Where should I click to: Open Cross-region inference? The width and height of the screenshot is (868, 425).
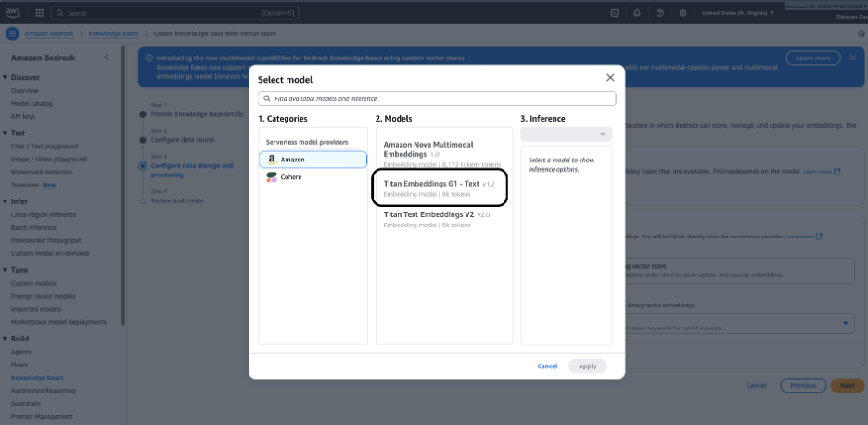pyautogui.click(x=44, y=215)
